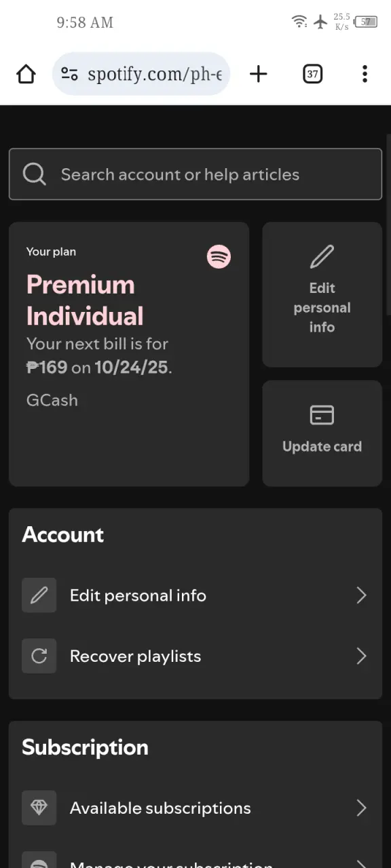Open the browser three-dot menu

coord(365,74)
